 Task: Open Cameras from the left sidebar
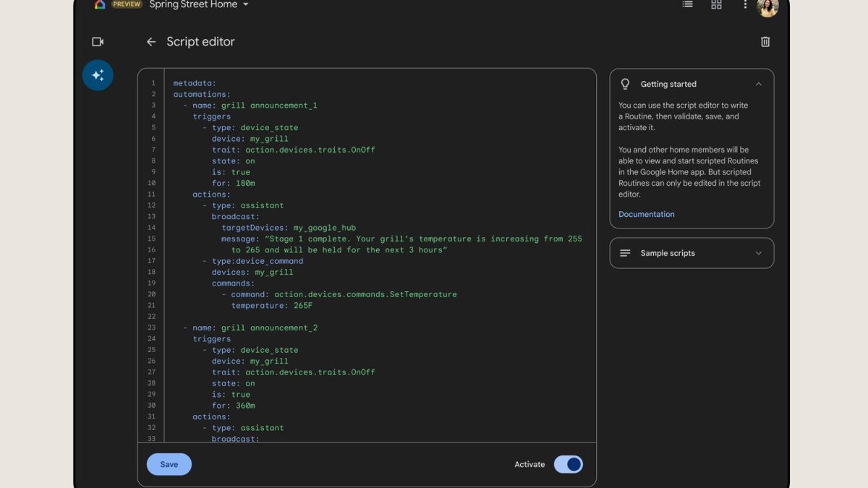click(98, 42)
